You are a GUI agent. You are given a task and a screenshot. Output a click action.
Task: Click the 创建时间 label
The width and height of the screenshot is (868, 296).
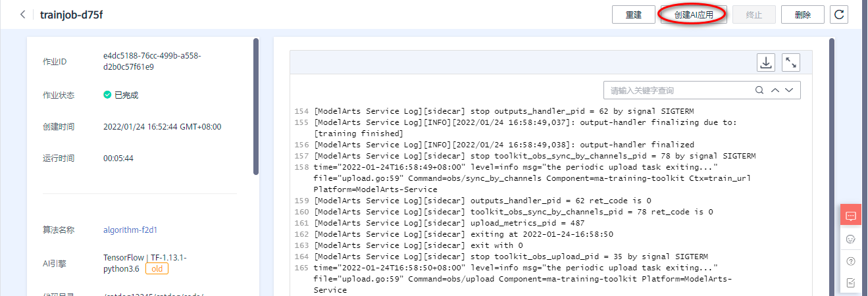click(x=59, y=126)
